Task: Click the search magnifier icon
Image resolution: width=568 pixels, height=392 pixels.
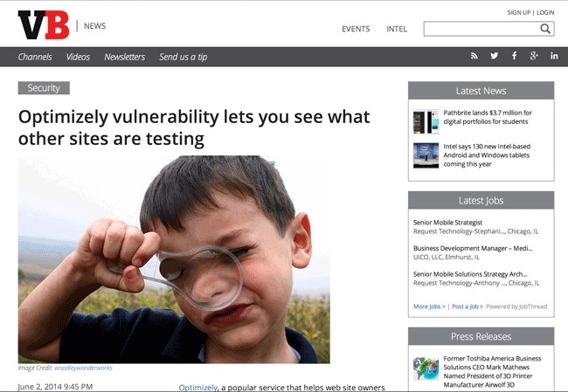Action: [545, 29]
